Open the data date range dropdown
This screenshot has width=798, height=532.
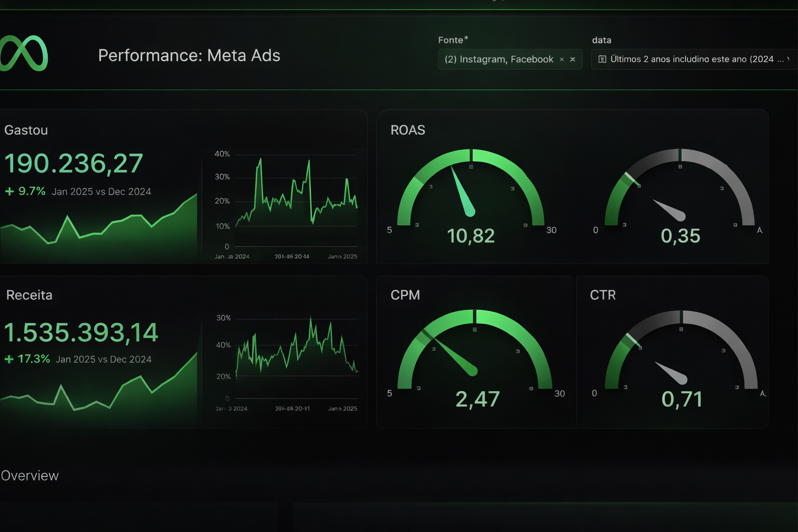(691, 59)
